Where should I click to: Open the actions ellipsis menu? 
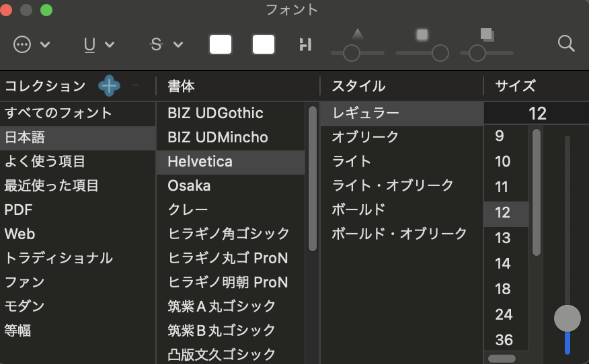(x=32, y=44)
